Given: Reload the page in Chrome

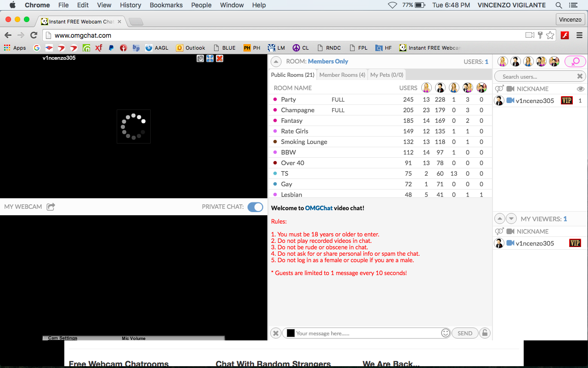Looking at the screenshot, I should pyautogui.click(x=34, y=35).
